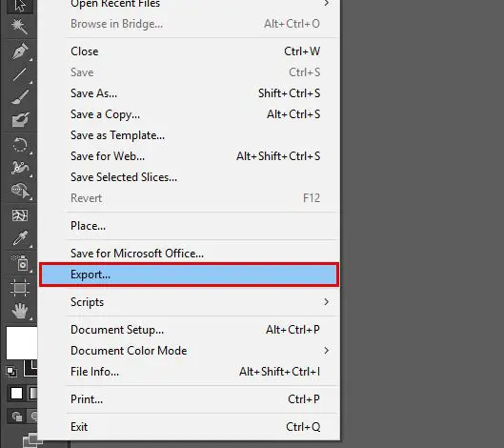This screenshot has height=448, width=504.
Task: Pick the Paintbrush tool
Action: point(20,97)
